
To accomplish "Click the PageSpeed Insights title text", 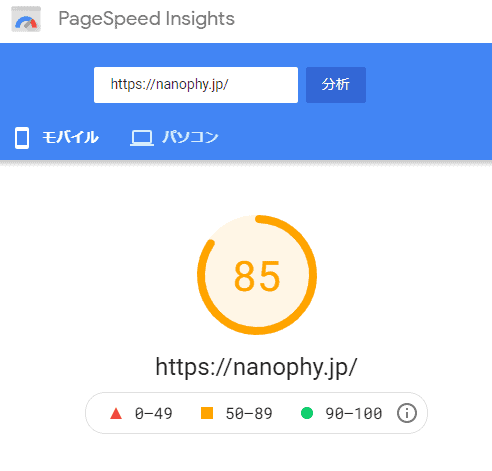I will [147, 19].
